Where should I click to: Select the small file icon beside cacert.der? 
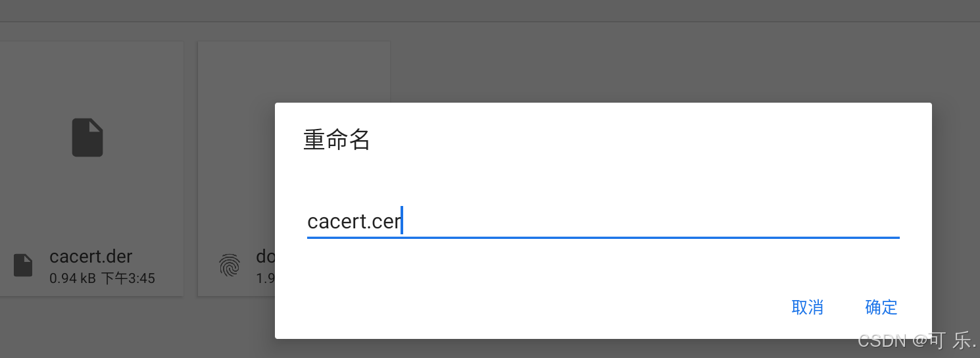pos(23,265)
